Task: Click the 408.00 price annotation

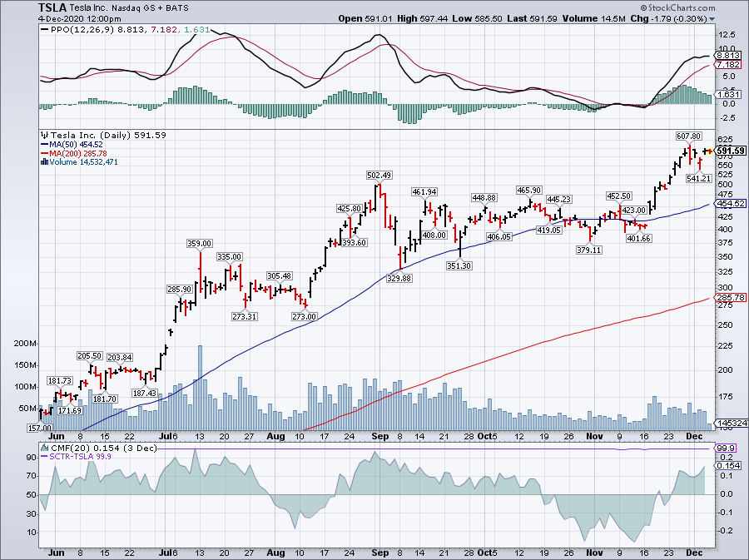Action: (x=434, y=235)
